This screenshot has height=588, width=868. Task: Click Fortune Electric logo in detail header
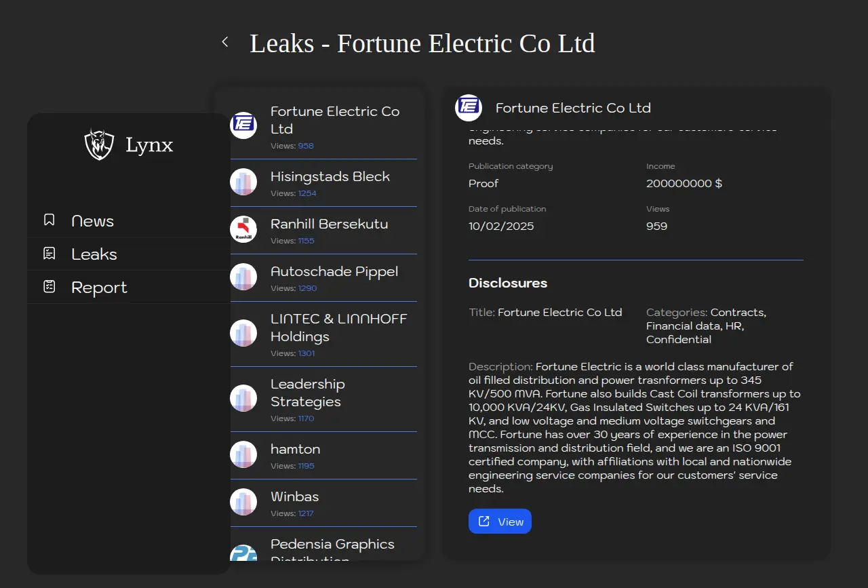[469, 108]
